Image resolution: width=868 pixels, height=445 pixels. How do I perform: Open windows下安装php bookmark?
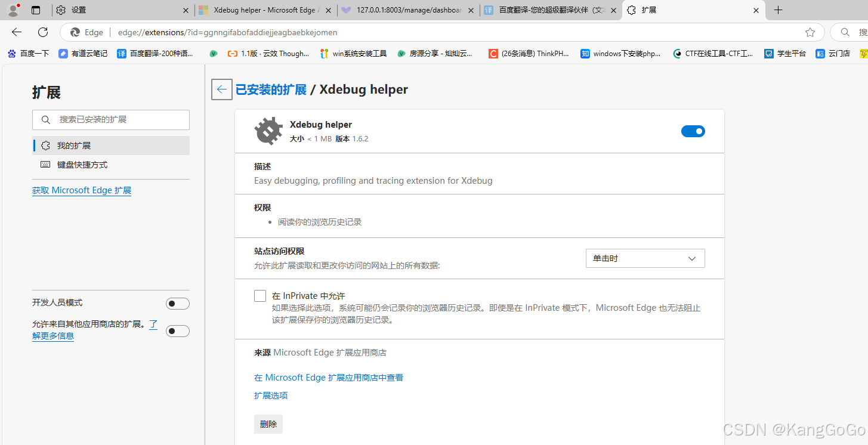pos(621,54)
